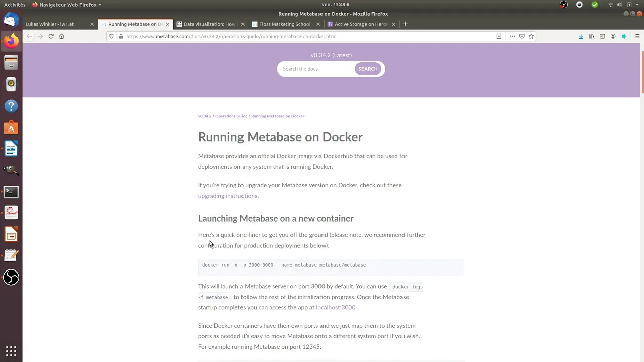Click the 'Launching Metabase on a new container' heading
644x362 pixels.
tap(276, 218)
